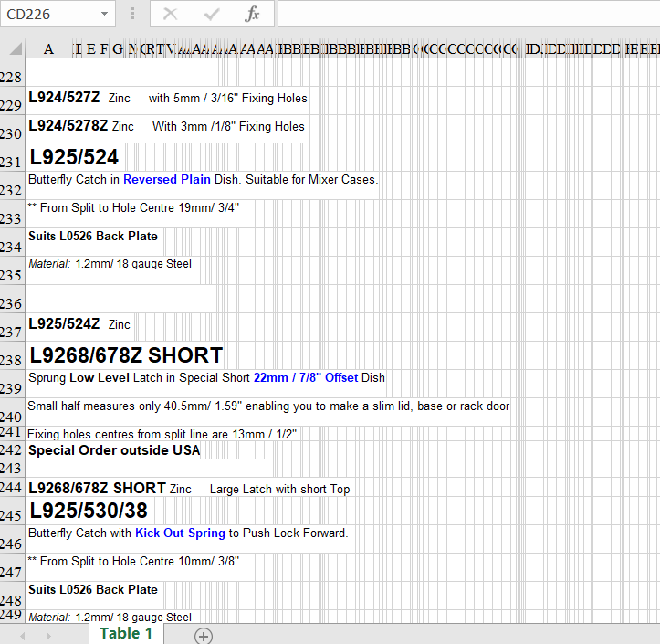Select column A header
Image resolution: width=660 pixels, height=644 pixels.
[48, 48]
